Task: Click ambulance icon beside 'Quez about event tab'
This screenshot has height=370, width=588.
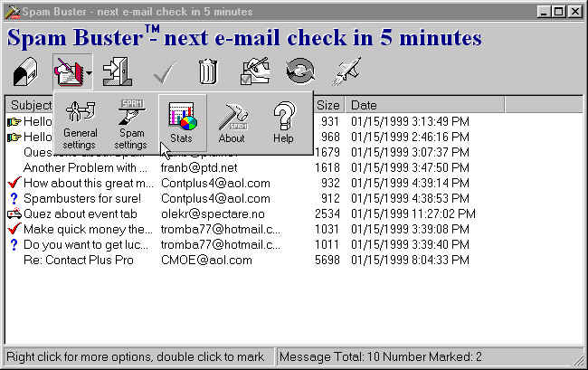Action: click(14, 214)
